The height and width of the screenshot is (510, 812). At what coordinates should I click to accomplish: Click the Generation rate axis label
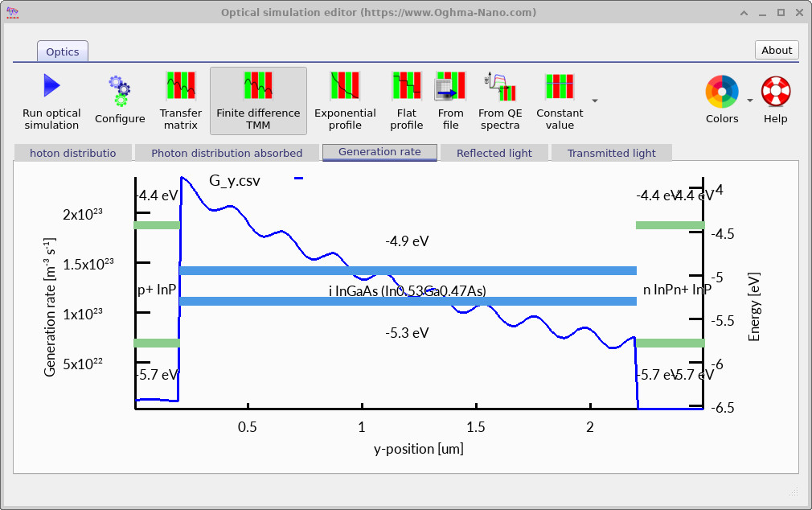(50, 307)
